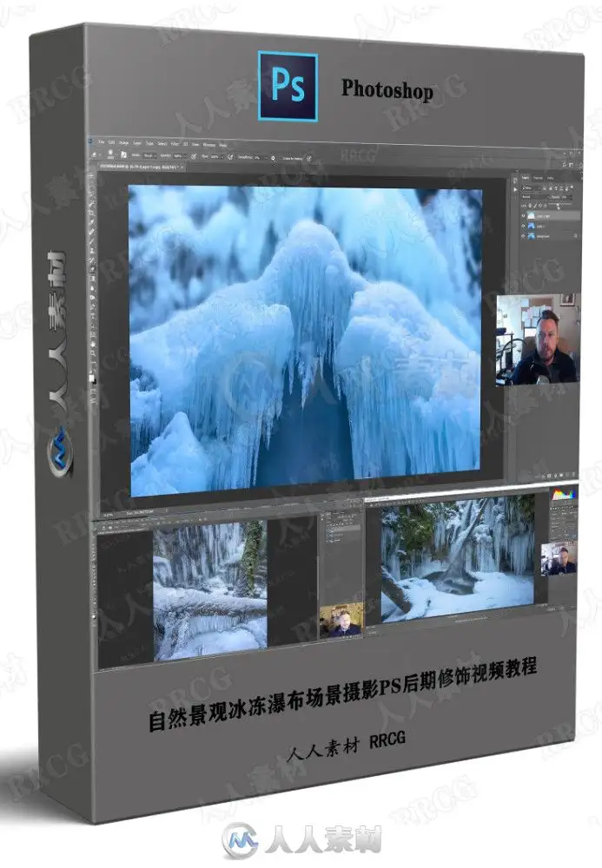Click the search icon at top right
This screenshot has width=602, height=868.
(565, 164)
